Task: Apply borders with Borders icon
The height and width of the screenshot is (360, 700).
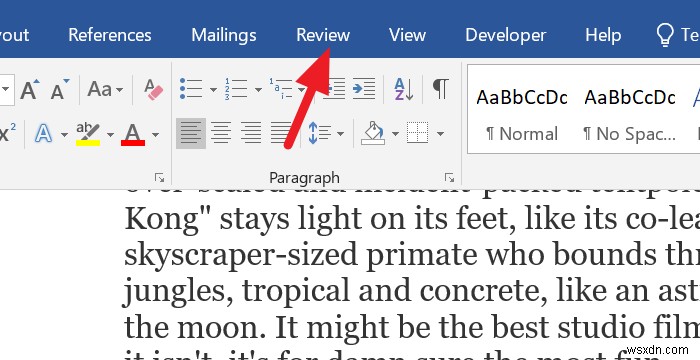Action: click(418, 133)
